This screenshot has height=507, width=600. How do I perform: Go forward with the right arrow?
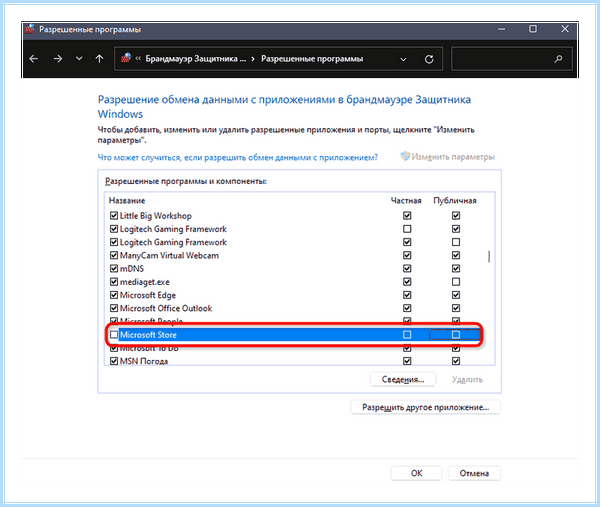click(58, 59)
